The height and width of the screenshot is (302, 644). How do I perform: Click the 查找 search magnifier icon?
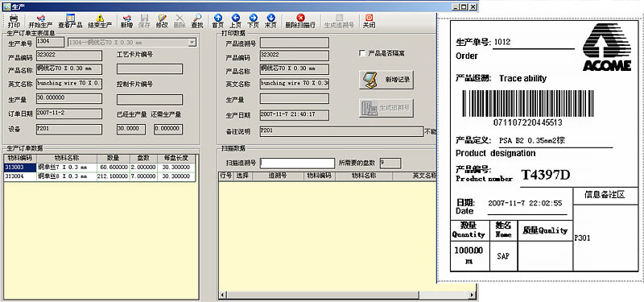197,18
